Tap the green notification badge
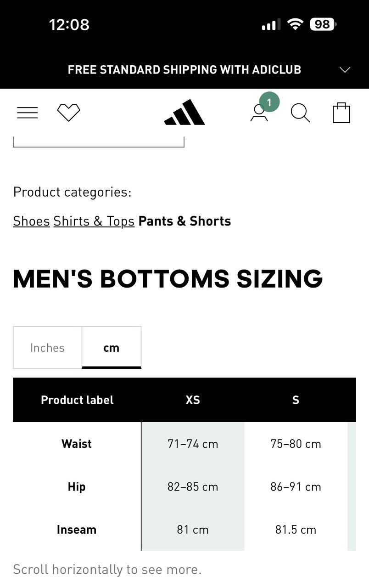Screen dimensions: 369x588 click(x=269, y=102)
